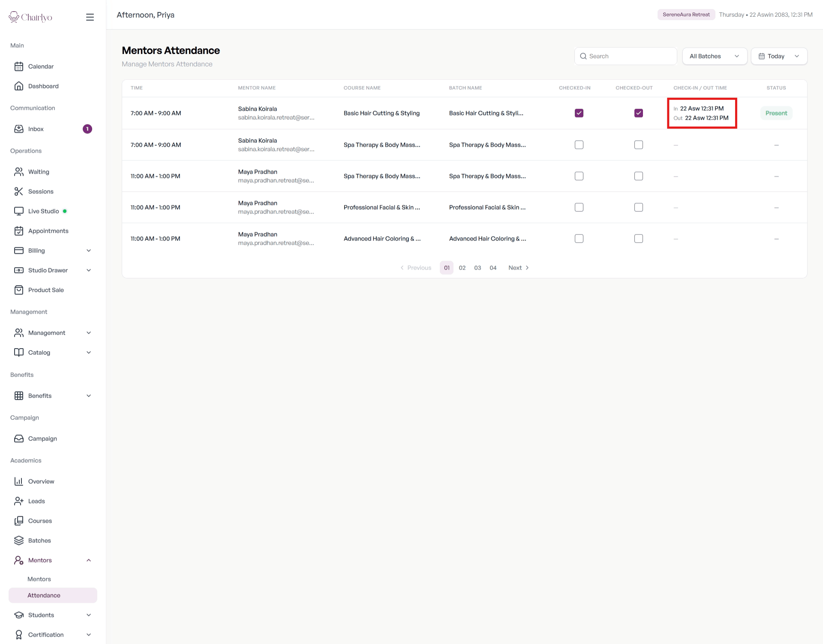Open Waiting list icon

coord(19,172)
